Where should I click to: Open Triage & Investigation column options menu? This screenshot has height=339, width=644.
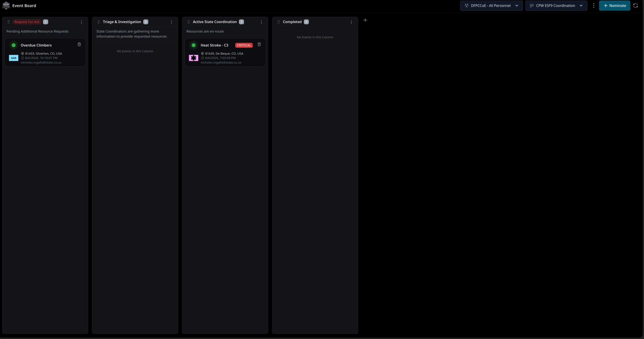(171, 22)
